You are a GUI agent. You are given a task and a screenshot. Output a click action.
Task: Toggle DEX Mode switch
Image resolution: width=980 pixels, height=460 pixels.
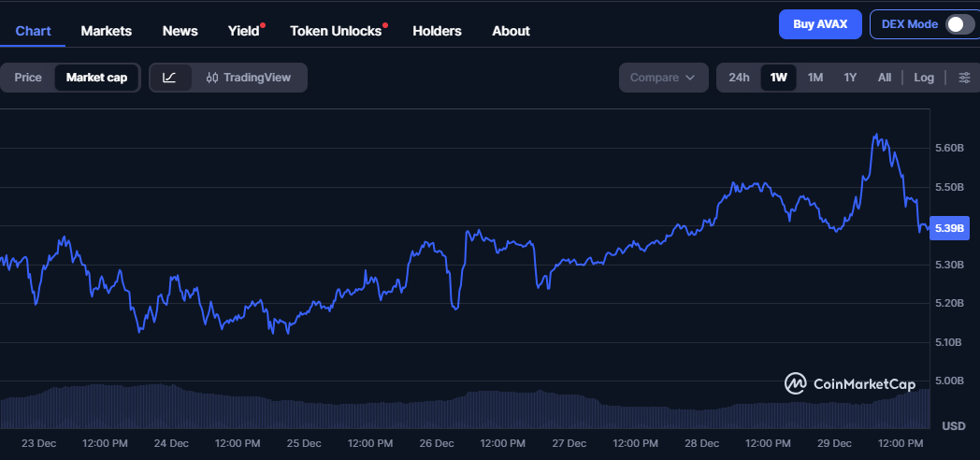click(958, 24)
